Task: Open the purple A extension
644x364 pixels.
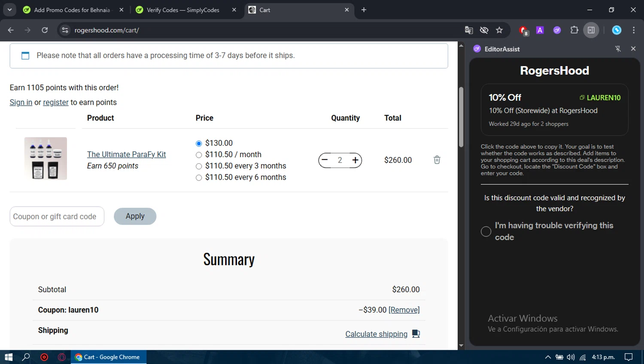Action: coord(540,30)
